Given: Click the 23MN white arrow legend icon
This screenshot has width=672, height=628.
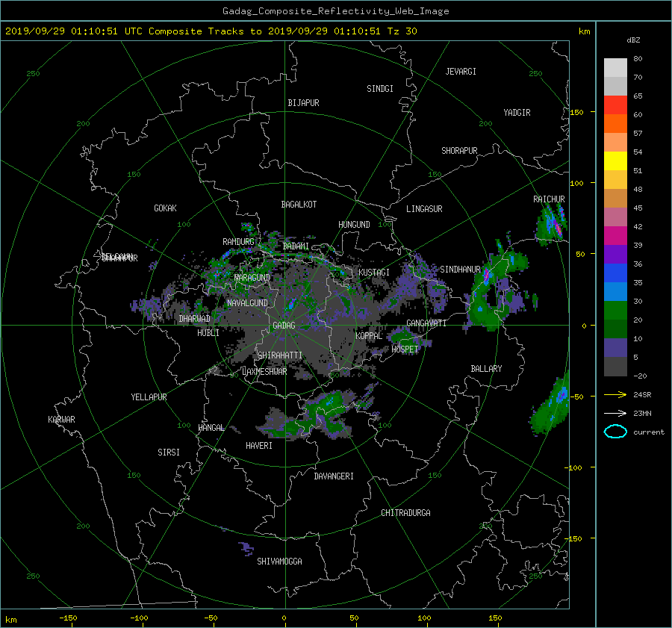Looking at the screenshot, I should [x=615, y=413].
